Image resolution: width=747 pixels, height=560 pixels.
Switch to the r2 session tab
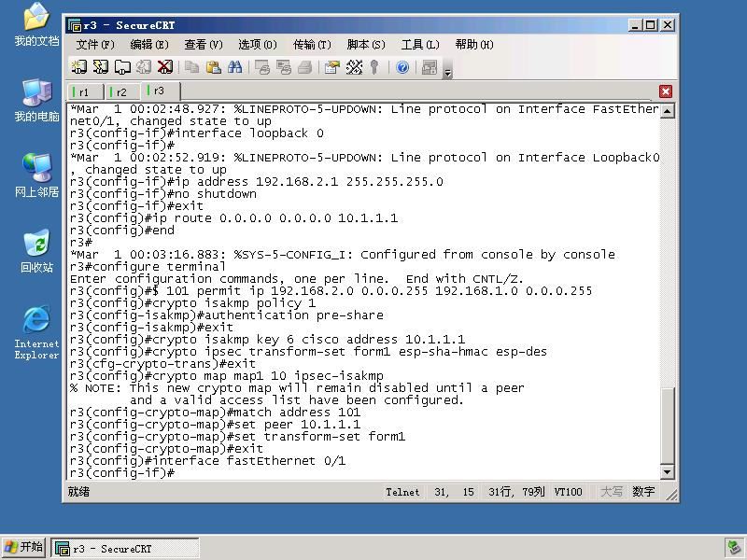122,91
